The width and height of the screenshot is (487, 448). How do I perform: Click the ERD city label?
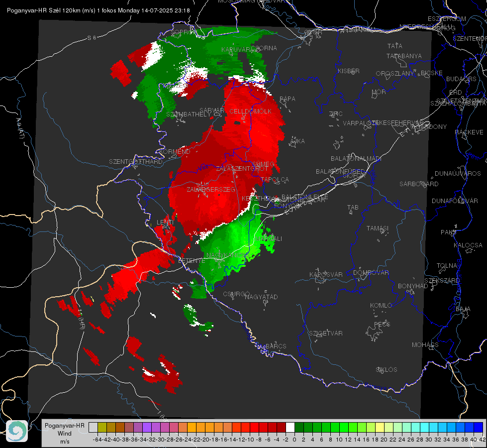(456, 93)
